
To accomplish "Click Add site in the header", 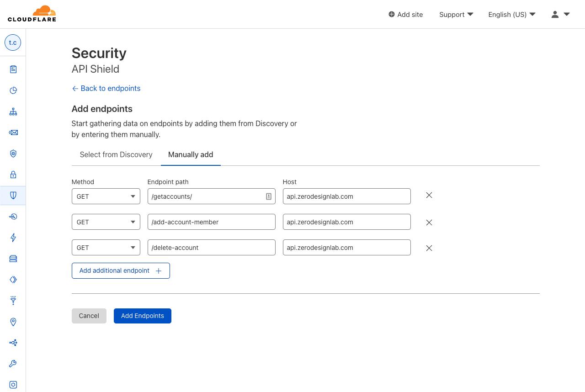I will point(406,15).
